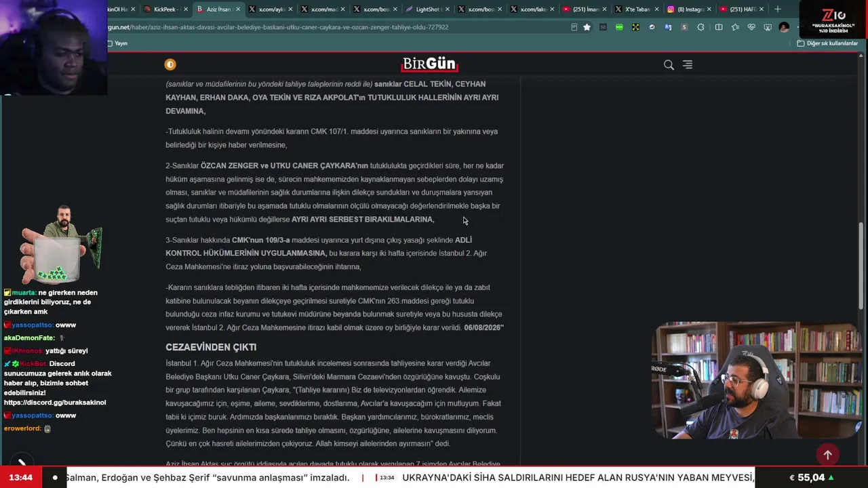Screen dimensions: 868x488
Task: Open the split screen toolbar icon
Action: pos(719,27)
